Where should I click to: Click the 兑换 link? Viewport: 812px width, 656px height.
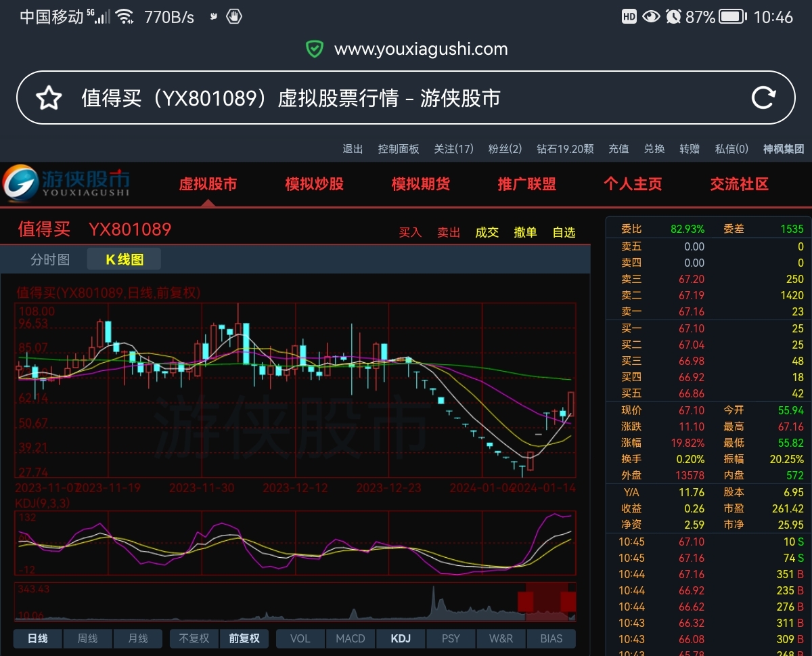654,149
